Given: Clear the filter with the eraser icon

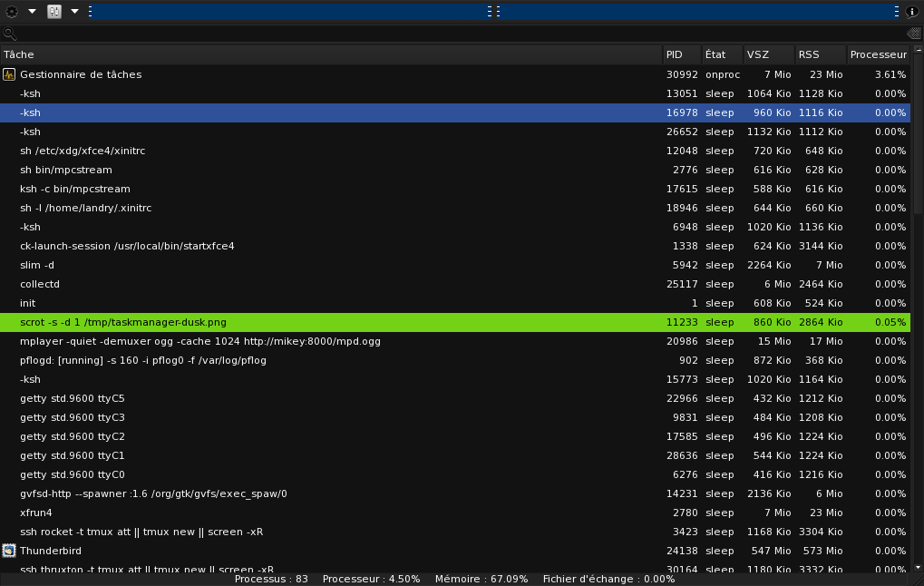Looking at the screenshot, I should tap(914, 34).
